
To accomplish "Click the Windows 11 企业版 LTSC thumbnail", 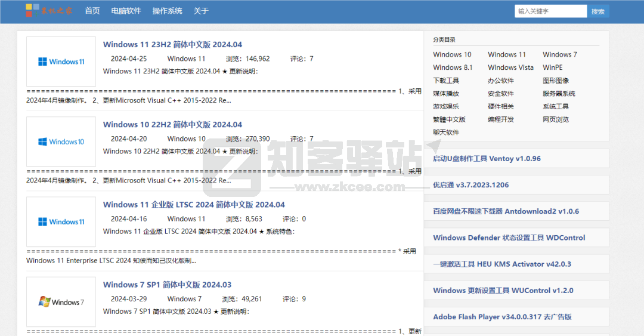I will point(61,221).
